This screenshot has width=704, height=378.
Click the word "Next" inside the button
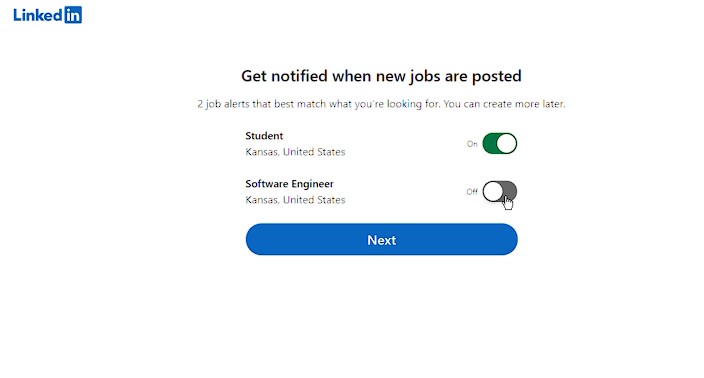click(382, 240)
